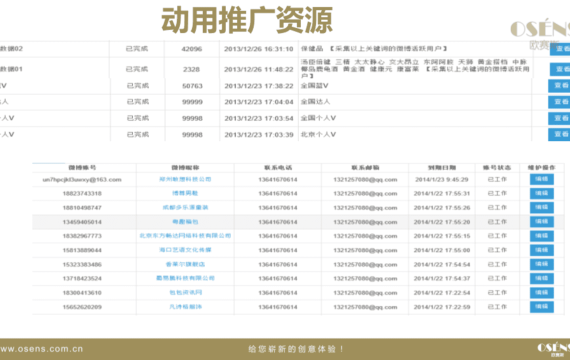Click 查看 button in the 全国达人 row
The width and height of the screenshot is (570, 360).
click(559, 102)
